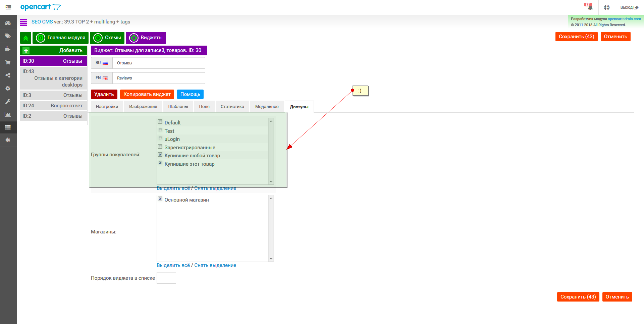Uncheck Основной магазин store checkbox

click(160, 199)
